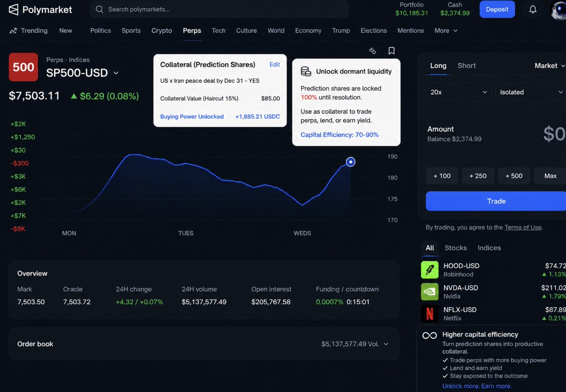Click the Nvidia NVDA-USD icon
This screenshot has height=392, width=566.
tap(430, 292)
